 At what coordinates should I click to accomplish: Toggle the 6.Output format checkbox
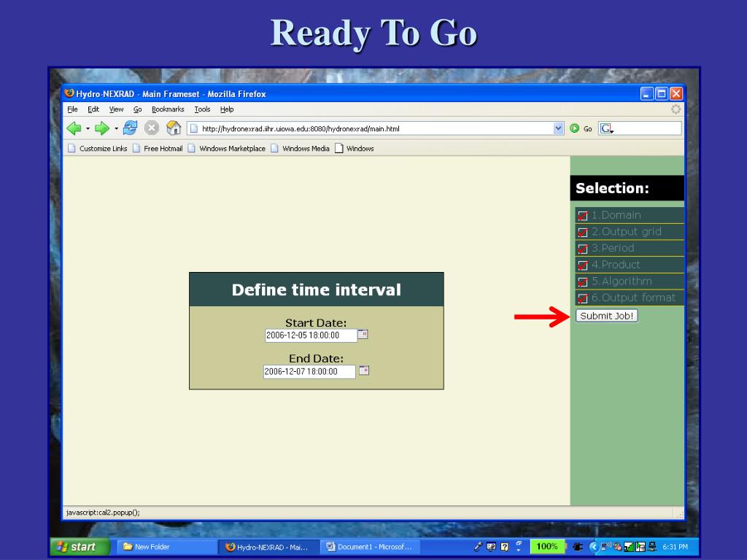click(583, 298)
